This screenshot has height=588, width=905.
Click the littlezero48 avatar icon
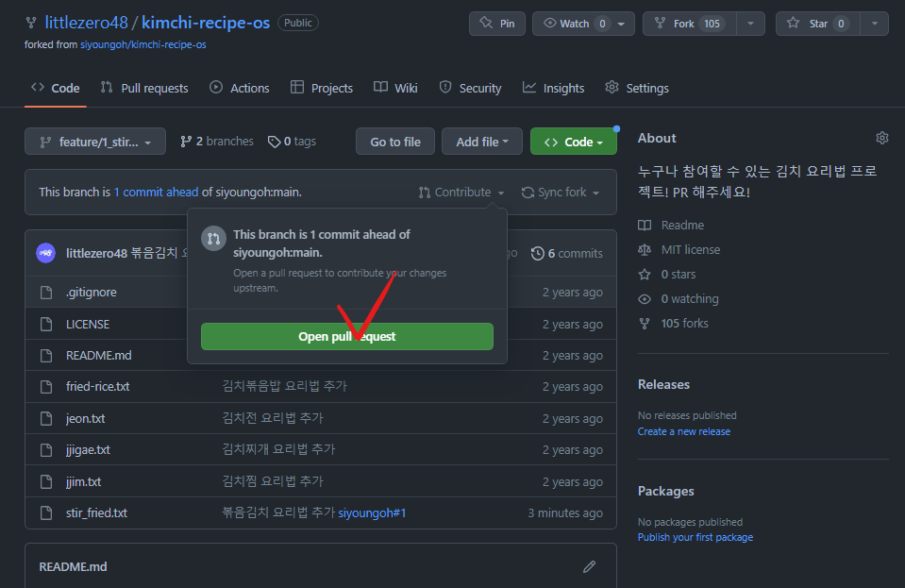tap(45, 253)
